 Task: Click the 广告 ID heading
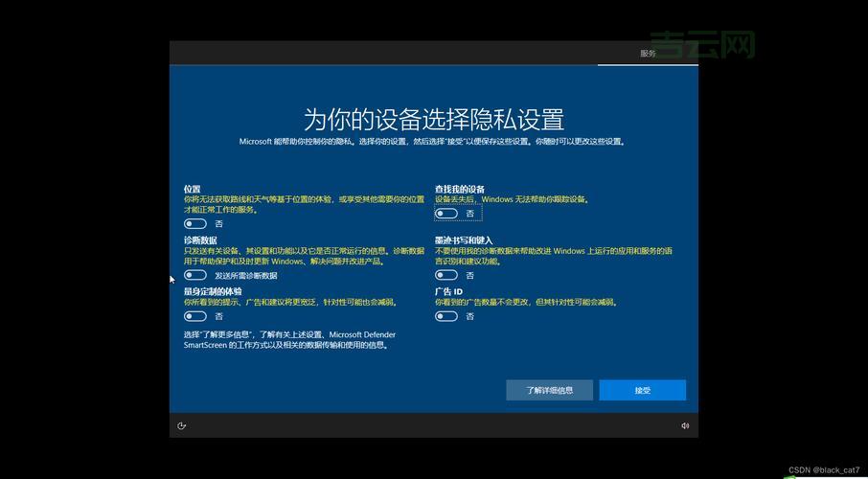click(448, 291)
